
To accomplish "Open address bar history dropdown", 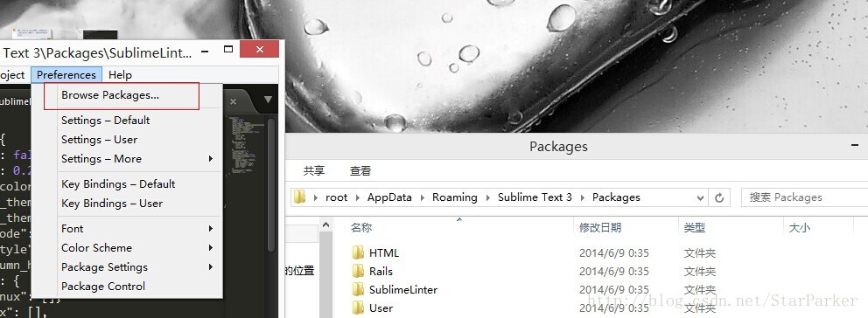I will pyautogui.click(x=700, y=197).
